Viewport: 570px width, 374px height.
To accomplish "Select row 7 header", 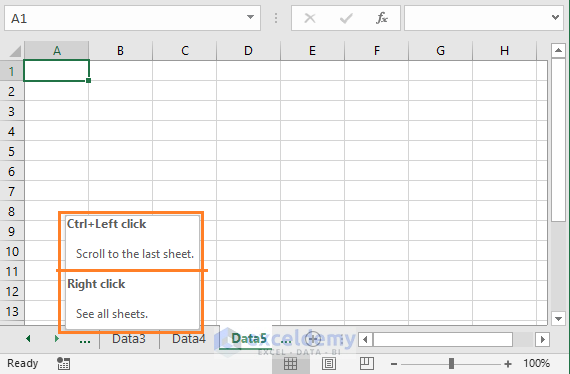I will (x=12, y=191).
